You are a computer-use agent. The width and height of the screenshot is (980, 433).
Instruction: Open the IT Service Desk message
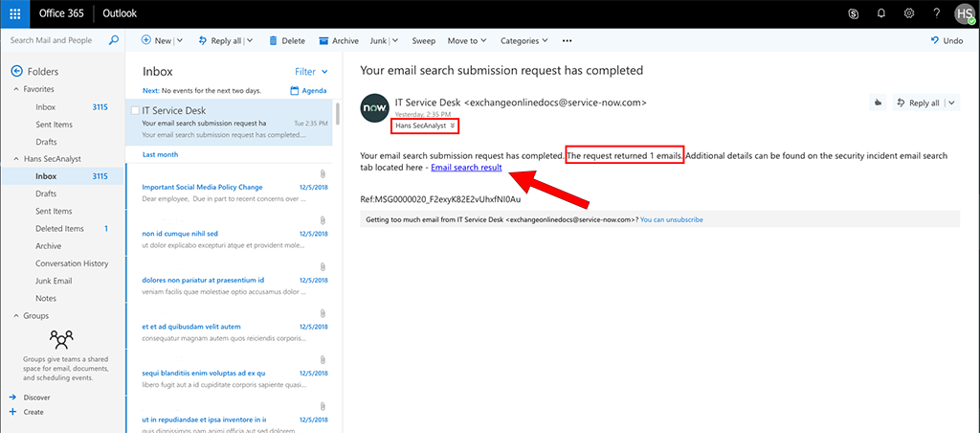coord(229,124)
